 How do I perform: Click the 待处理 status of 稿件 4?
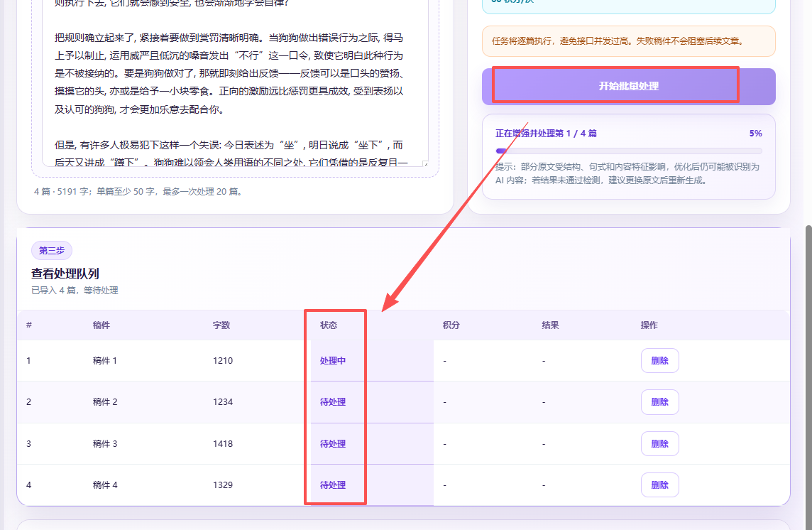coord(332,485)
